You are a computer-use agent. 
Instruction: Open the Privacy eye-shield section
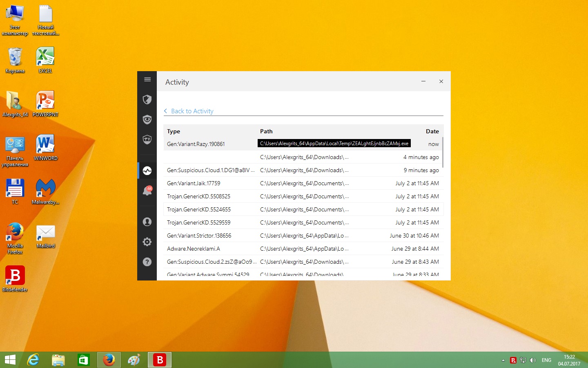147,119
